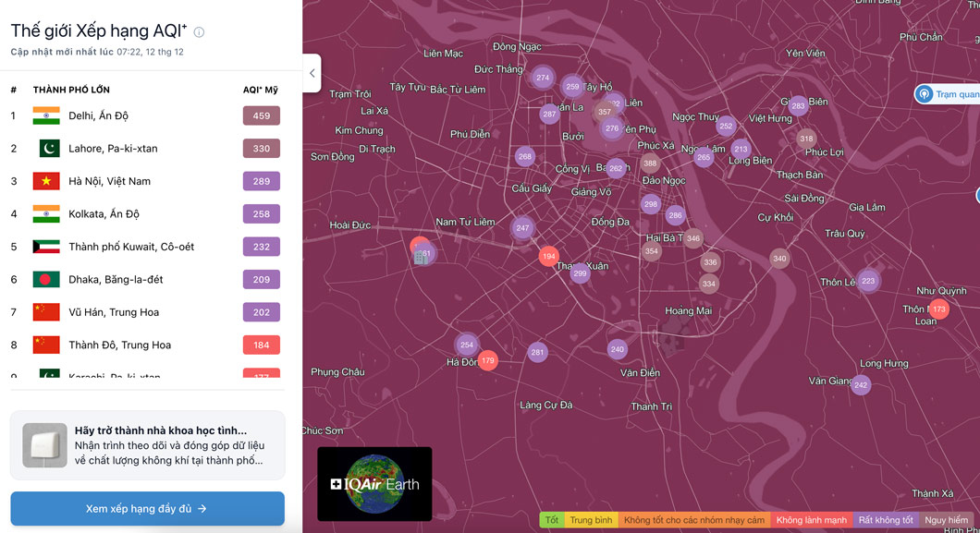Select the 388 station marker on map

650,164
